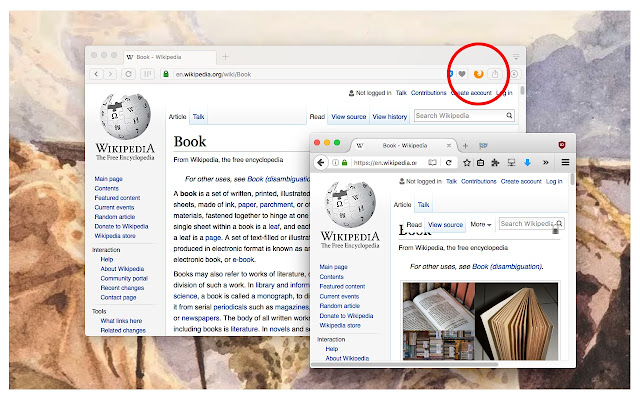Toggle reader view in Firefox address bar

[x=432, y=162]
